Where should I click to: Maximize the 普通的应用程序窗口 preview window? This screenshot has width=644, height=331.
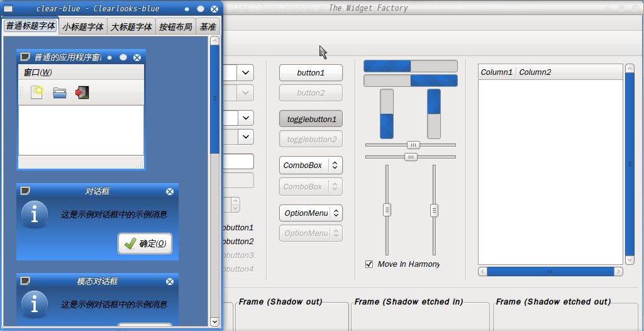click(123, 57)
